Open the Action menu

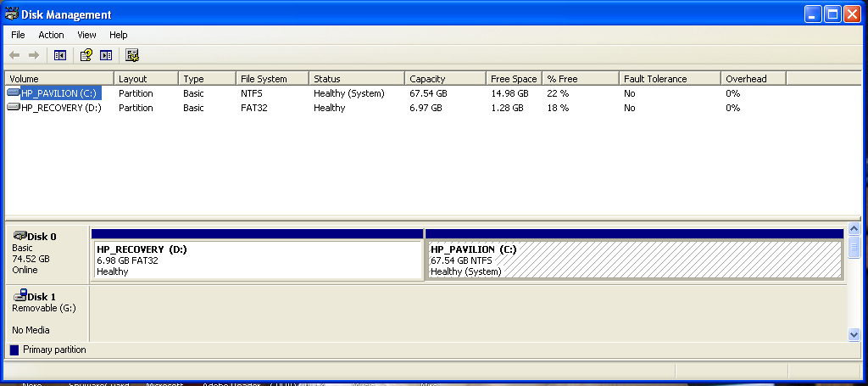coord(51,35)
